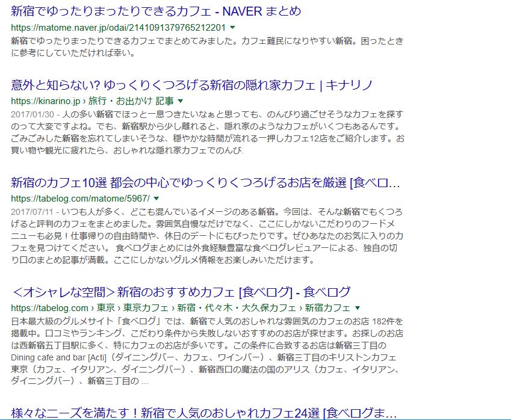The width and height of the screenshot is (511, 420).
Task: Click the snippet line starting のって大変ですよね
Action: point(205,126)
